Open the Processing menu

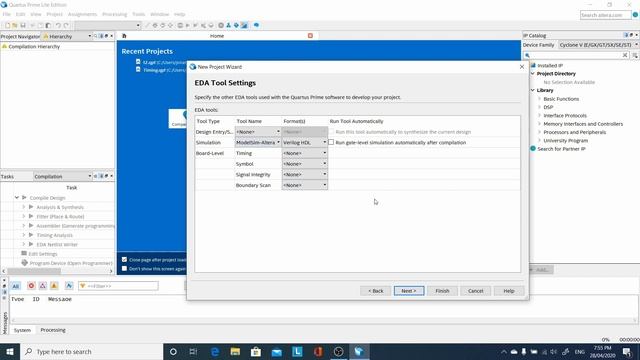(x=114, y=14)
